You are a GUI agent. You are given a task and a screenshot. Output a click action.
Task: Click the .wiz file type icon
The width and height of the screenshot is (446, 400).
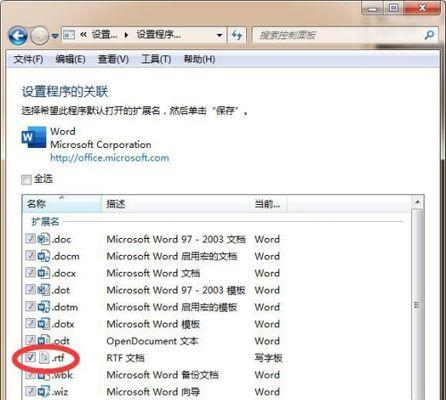point(44,391)
